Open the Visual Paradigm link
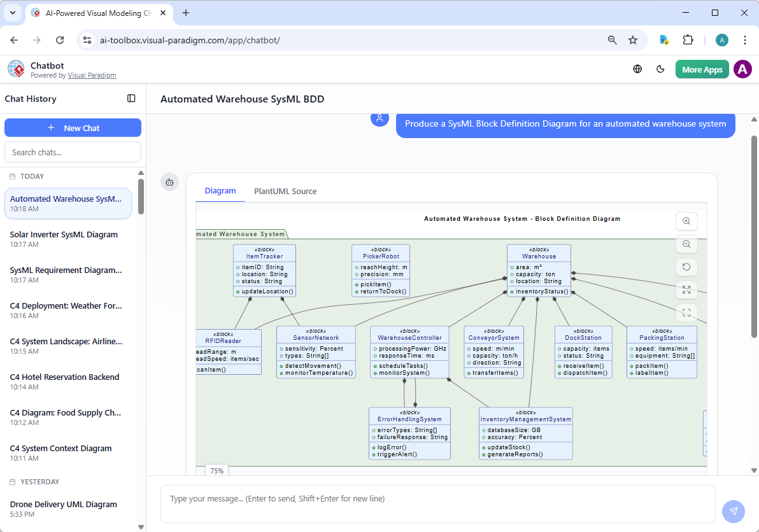The image size is (759, 532). click(92, 74)
